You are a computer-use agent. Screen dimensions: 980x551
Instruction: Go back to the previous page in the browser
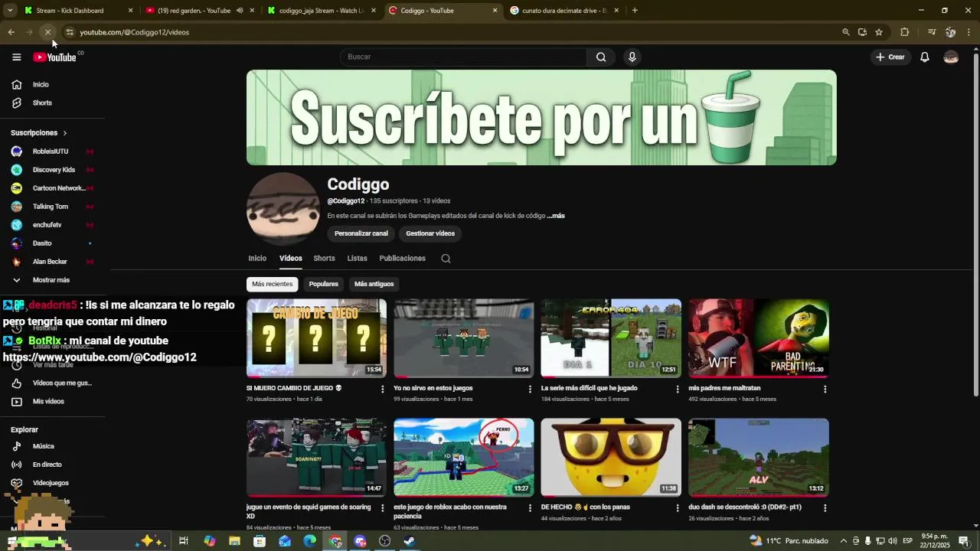click(x=11, y=32)
